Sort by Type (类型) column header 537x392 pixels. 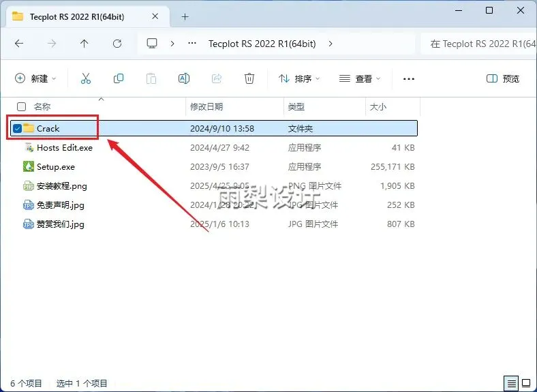point(296,106)
